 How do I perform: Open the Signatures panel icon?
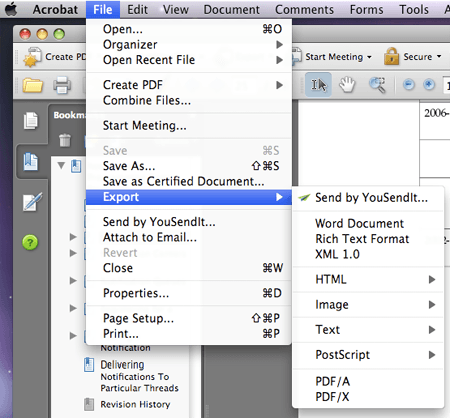coord(32,201)
